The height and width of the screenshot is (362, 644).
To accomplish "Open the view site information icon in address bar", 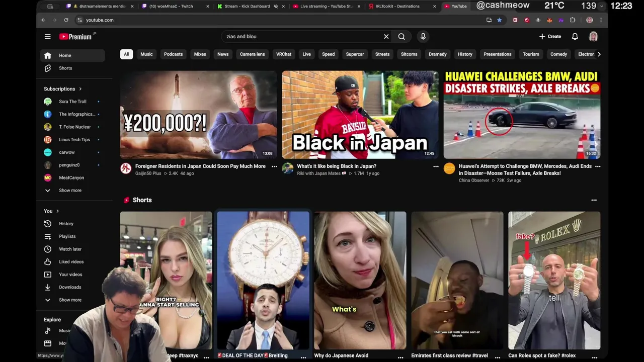I will click(79, 20).
